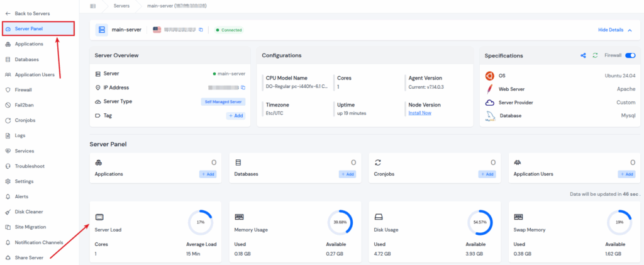This screenshot has width=644, height=265.
Task: Click Server Load 17% gauge
Action: point(201,222)
